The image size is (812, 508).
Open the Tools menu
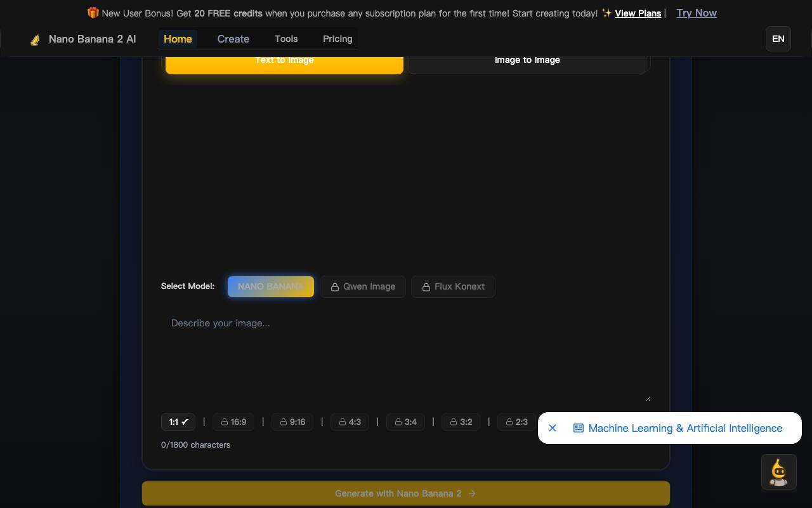pos(286,39)
